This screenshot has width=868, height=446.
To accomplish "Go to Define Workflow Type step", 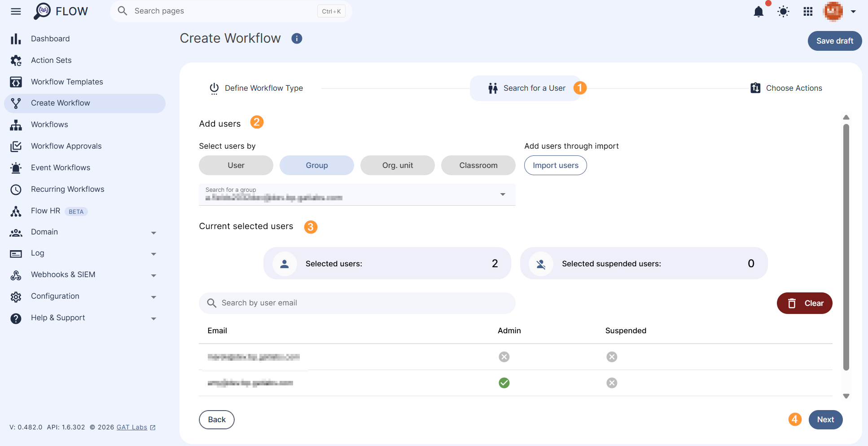I will tap(256, 88).
